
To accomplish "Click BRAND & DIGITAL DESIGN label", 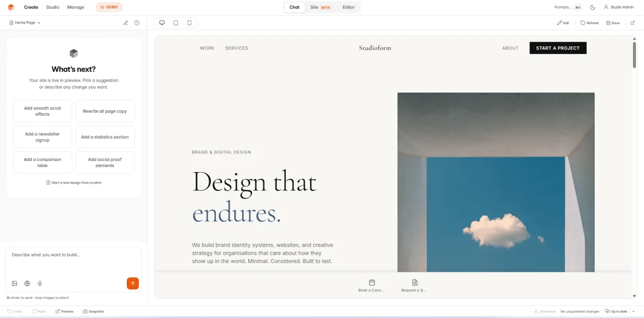I will tap(221, 152).
